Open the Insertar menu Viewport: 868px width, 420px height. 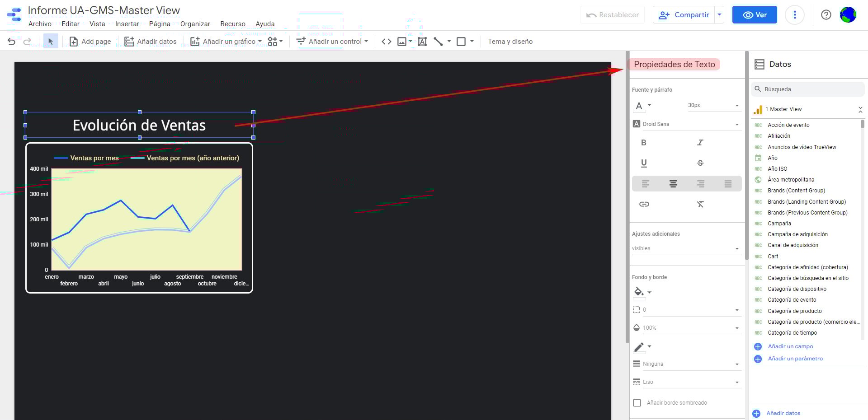coord(127,24)
